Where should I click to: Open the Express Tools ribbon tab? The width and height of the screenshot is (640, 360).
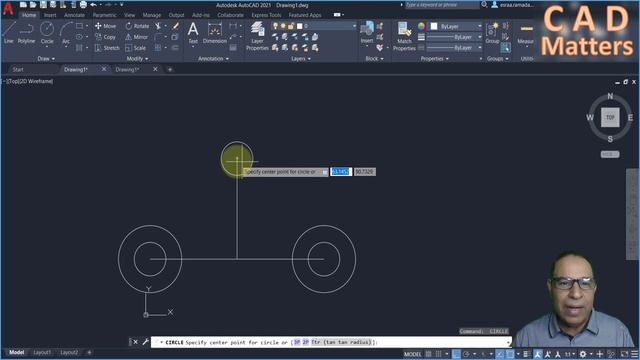click(x=266, y=15)
